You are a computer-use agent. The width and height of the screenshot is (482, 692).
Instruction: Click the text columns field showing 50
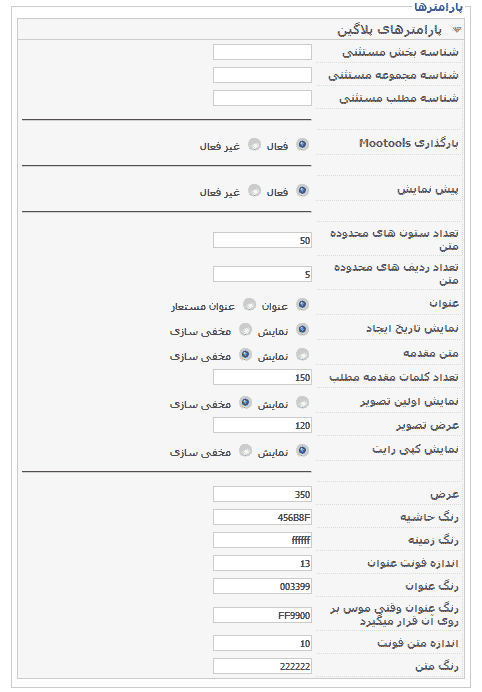pos(262,241)
